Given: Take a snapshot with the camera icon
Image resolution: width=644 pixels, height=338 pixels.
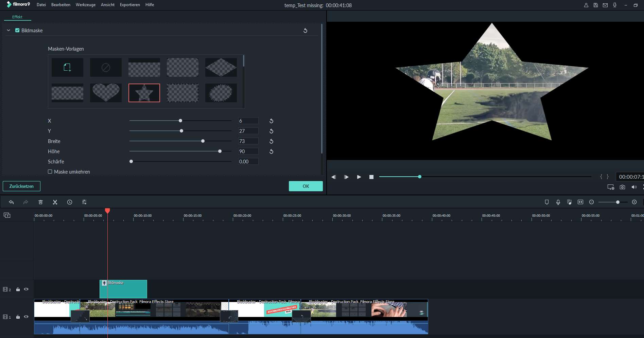Looking at the screenshot, I should (622, 187).
